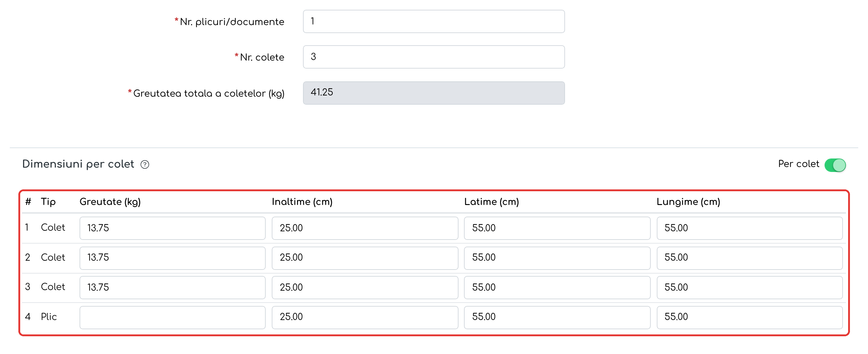Select Inaltime field in row 2

point(365,258)
